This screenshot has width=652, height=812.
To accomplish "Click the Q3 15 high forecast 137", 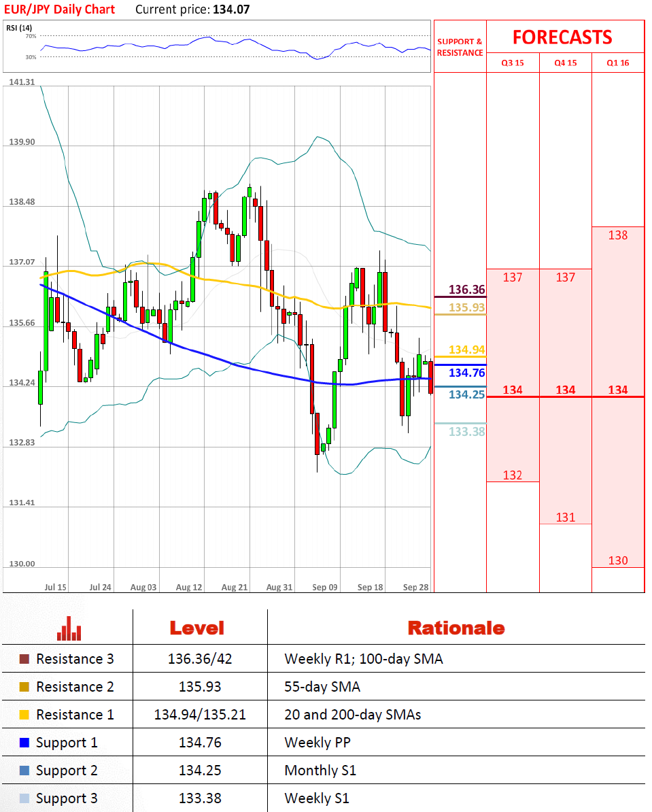I will pos(513,277).
